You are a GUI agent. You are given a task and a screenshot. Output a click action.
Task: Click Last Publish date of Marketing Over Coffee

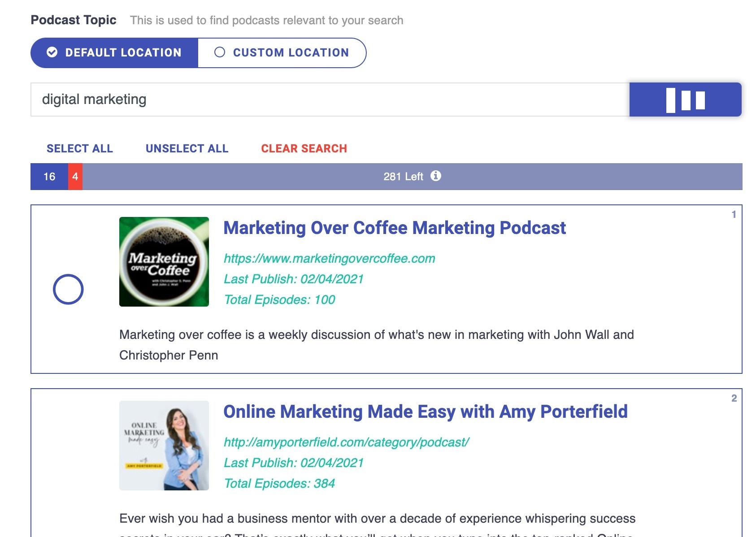coord(294,279)
